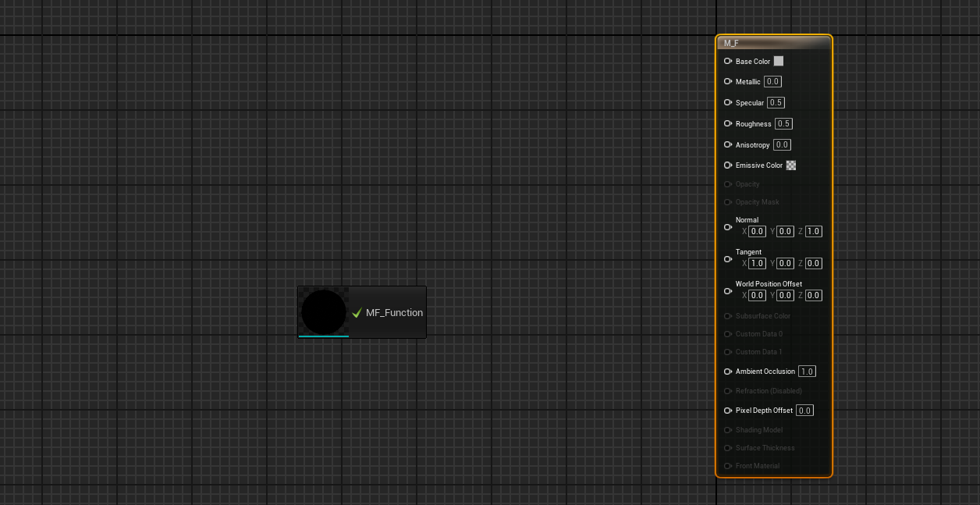Click the Tangent input pin
The height and width of the screenshot is (505, 980).
tap(728, 259)
